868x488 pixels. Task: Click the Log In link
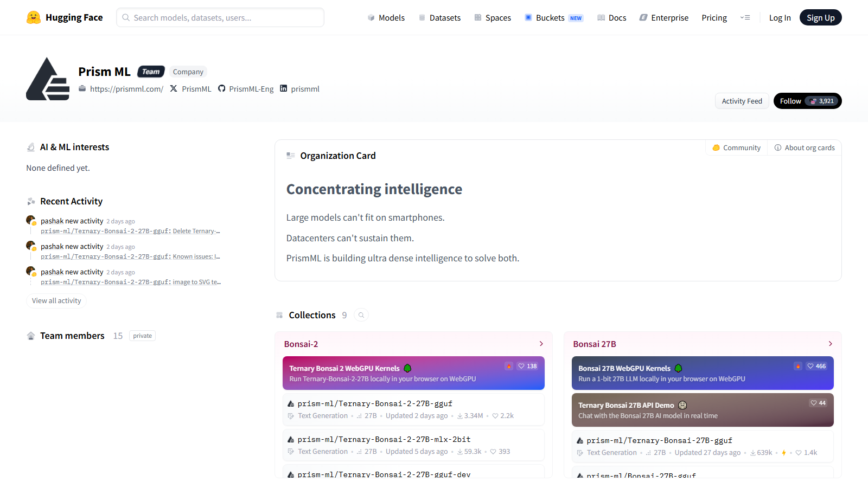[x=780, y=17]
